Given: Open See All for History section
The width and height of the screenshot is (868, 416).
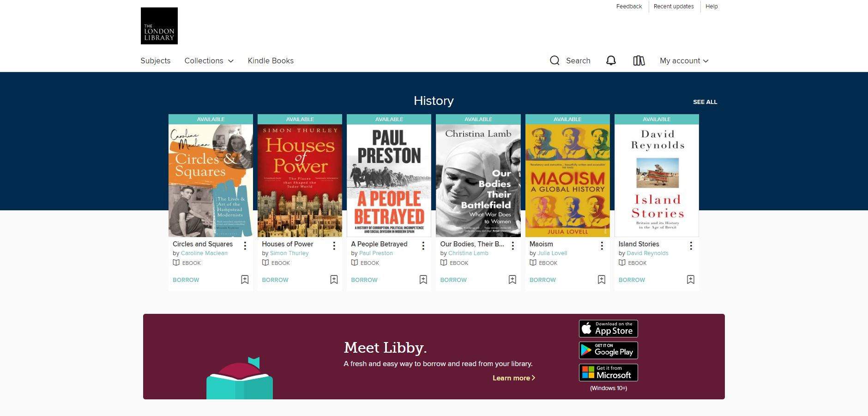Looking at the screenshot, I should (705, 102).
